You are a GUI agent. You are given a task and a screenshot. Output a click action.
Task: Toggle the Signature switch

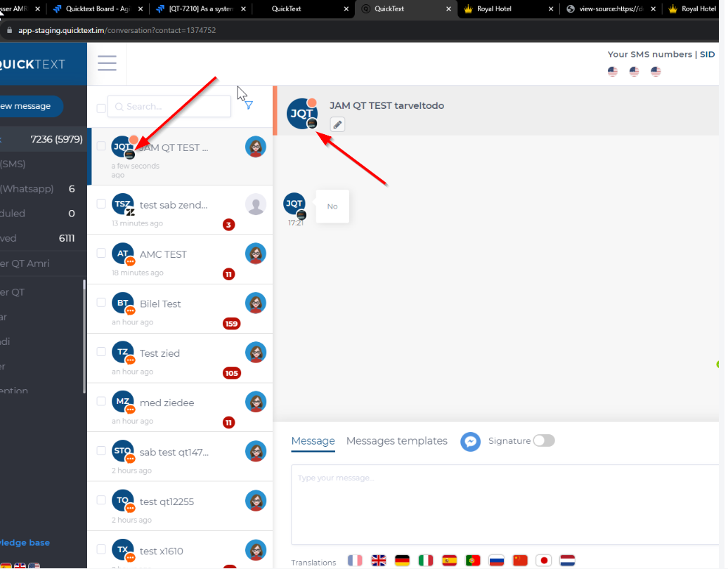pos(543,440)
